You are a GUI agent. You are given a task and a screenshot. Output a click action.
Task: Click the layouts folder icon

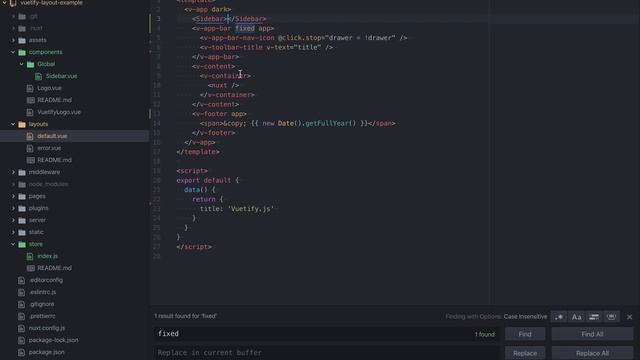[x=22, y=124]
